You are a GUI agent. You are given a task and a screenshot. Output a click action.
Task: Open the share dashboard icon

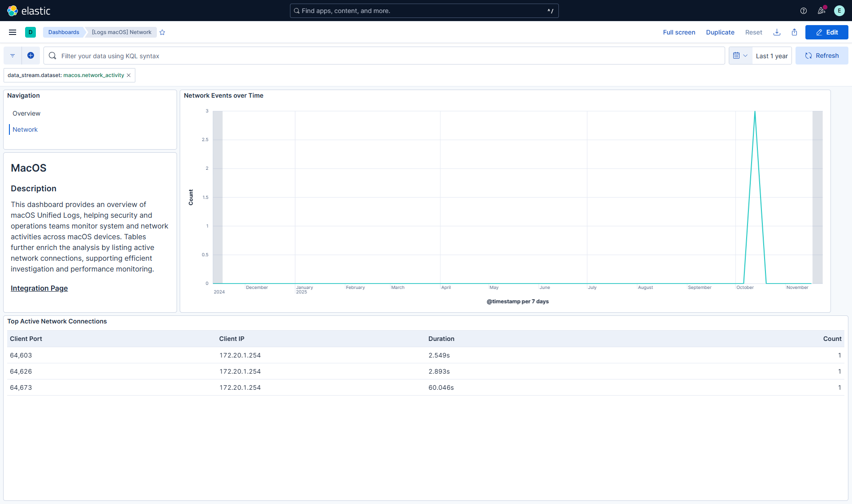794,32
